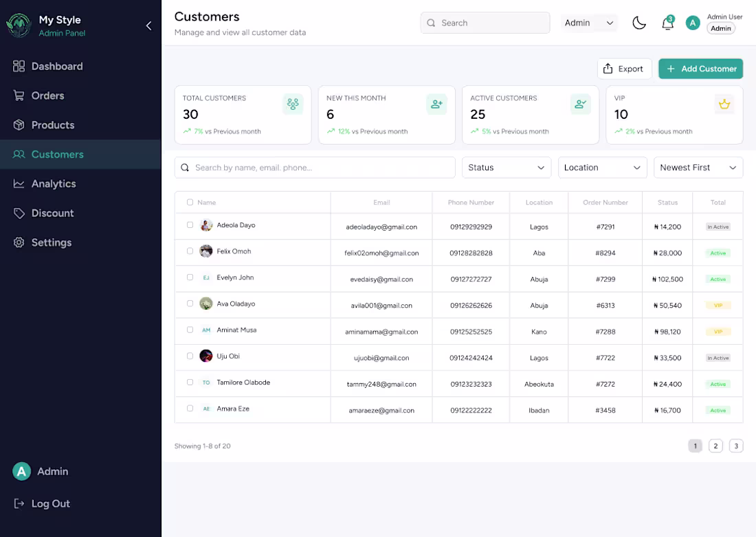The width and height of the screenshot is (756, 537).
Task: Focus the Search by name, email, phone field
Action: point(315,168)
